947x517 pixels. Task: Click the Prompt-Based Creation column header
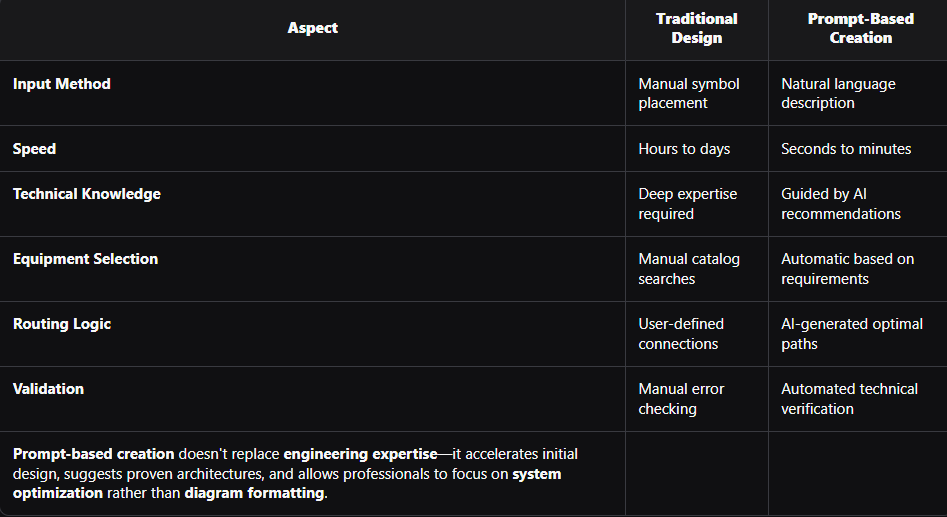point(859,28)
